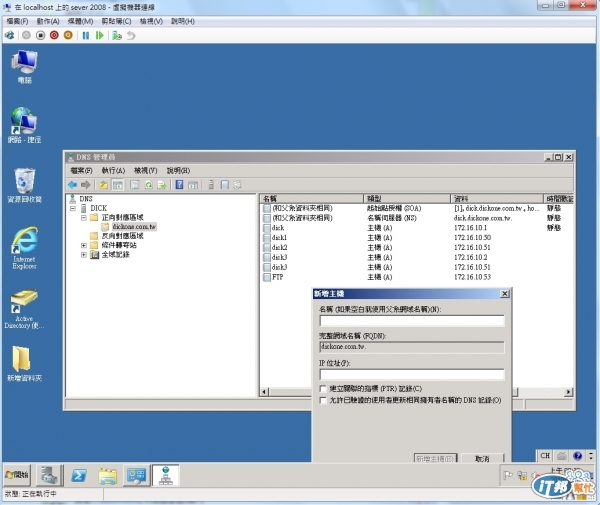Open the 執行(A) menu in DNS Manager
Screen dimensions: 600x505
coord(113,171)
